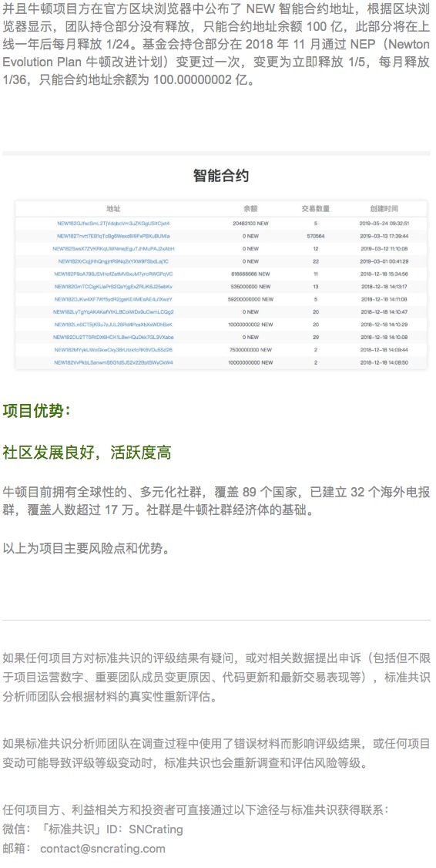Click the 余额 column header
This screenshot has height=868, width=436.
pos(250,209)
